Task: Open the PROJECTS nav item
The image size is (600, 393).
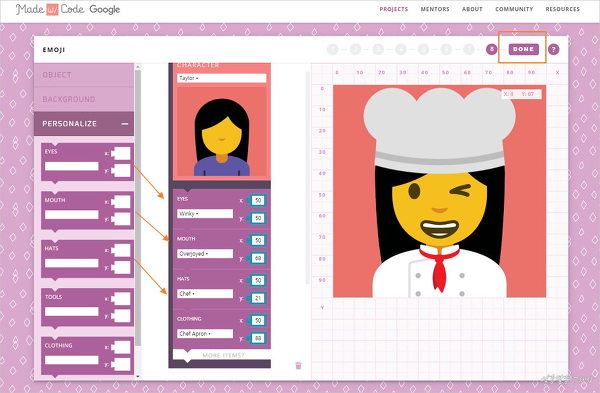Action: (393, 9)
